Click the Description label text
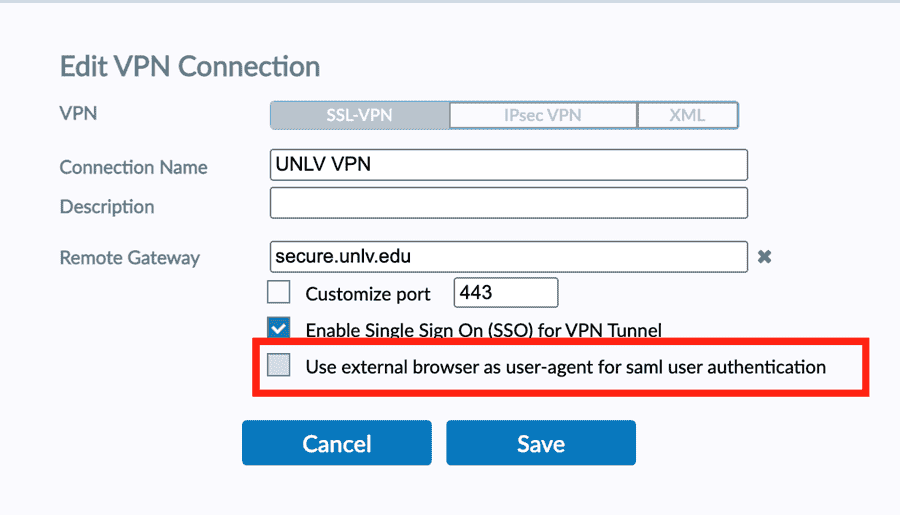Image resolution: width=900 pixels, height=515 pixels. pyautogui.click(x=107, y=207)
